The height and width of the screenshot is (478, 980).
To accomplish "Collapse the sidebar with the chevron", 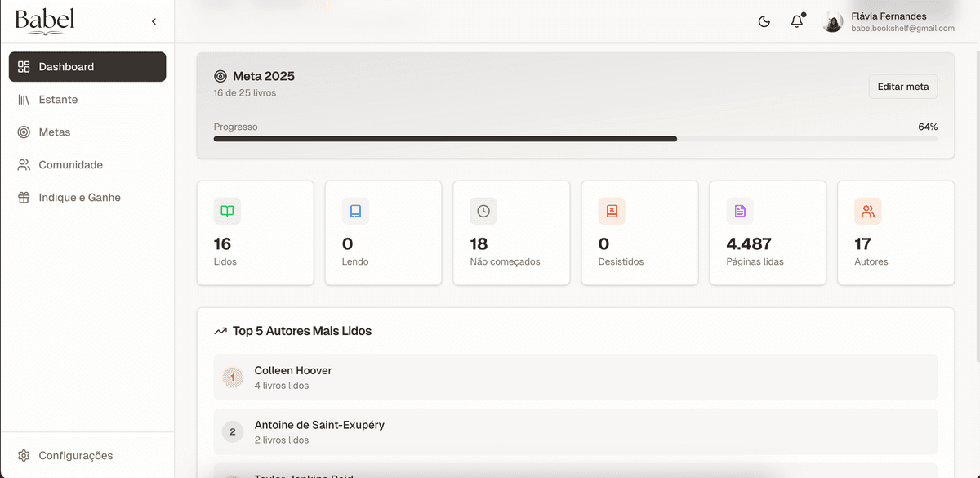I will click(154, 21).
